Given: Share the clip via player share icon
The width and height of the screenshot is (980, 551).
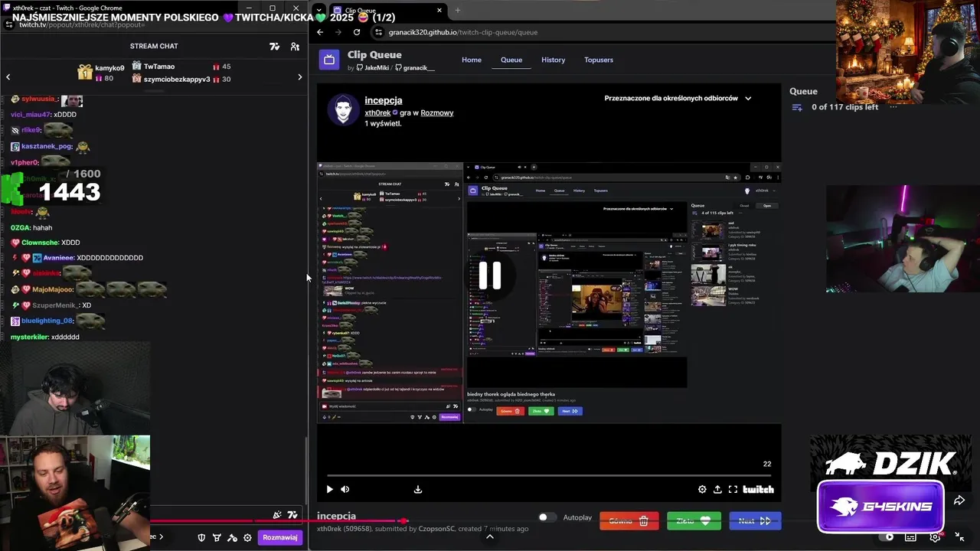Looking at the screenshot, I should tap(717, 489).
